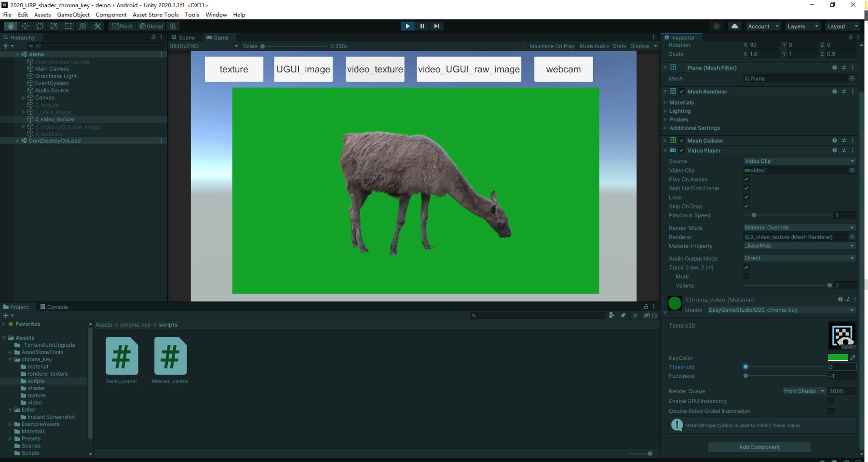Click the Play button to start the game
This screenshot has width=868, height=462.
[x=407, y=26]
